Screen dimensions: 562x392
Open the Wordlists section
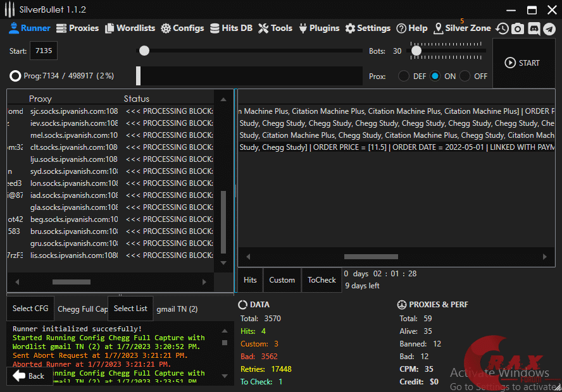[130, 28]
